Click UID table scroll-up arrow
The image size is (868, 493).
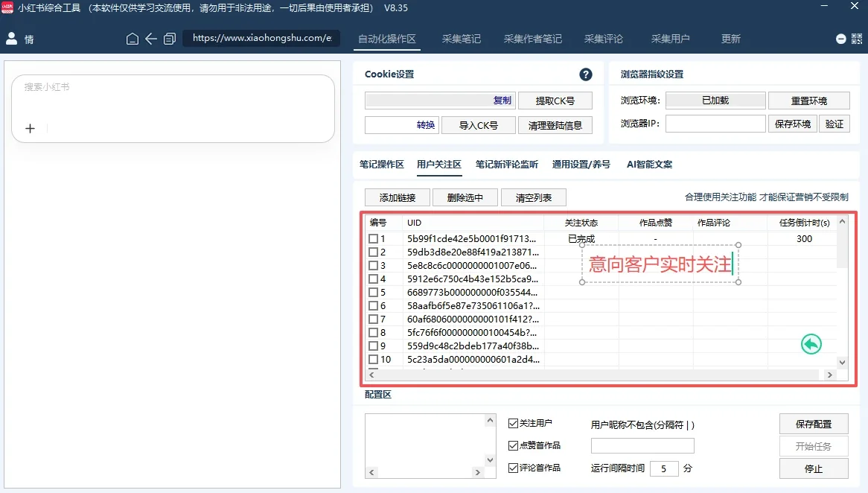(842, 222)
